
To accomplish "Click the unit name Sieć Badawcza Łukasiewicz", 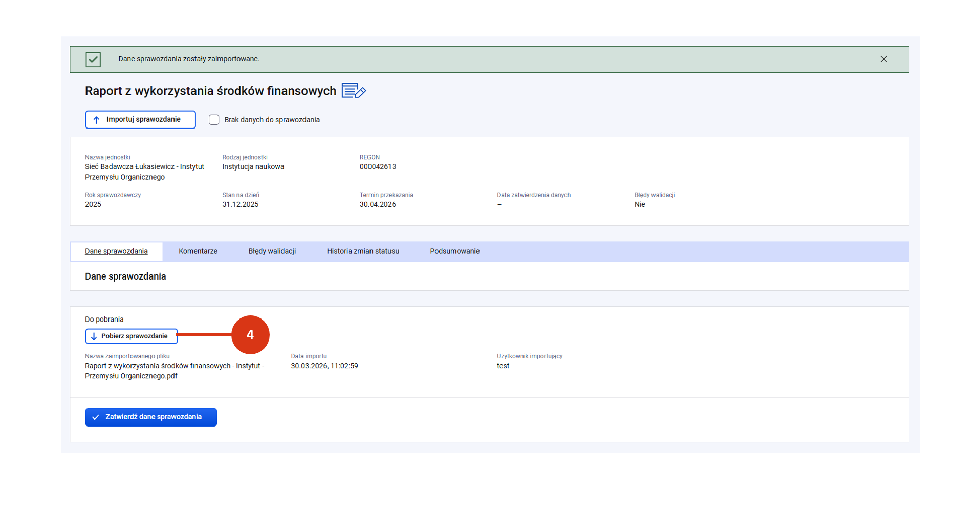I will [144, 172].
